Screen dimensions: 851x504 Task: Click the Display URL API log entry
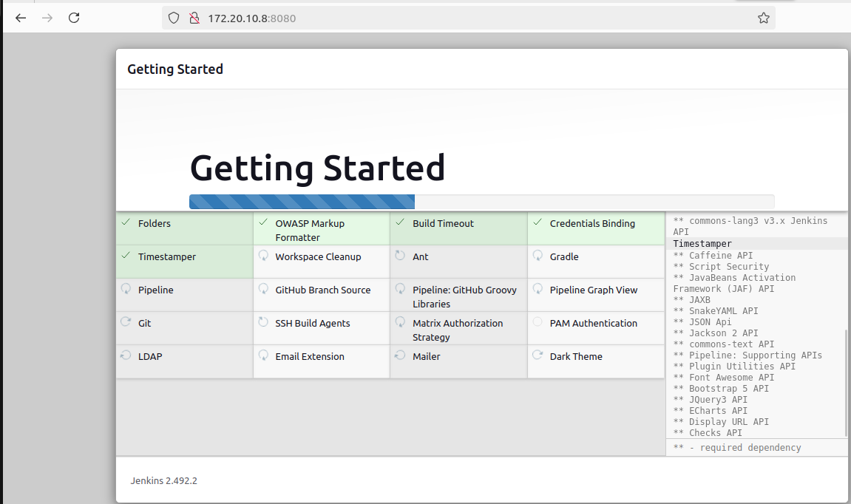coord(721,421)
